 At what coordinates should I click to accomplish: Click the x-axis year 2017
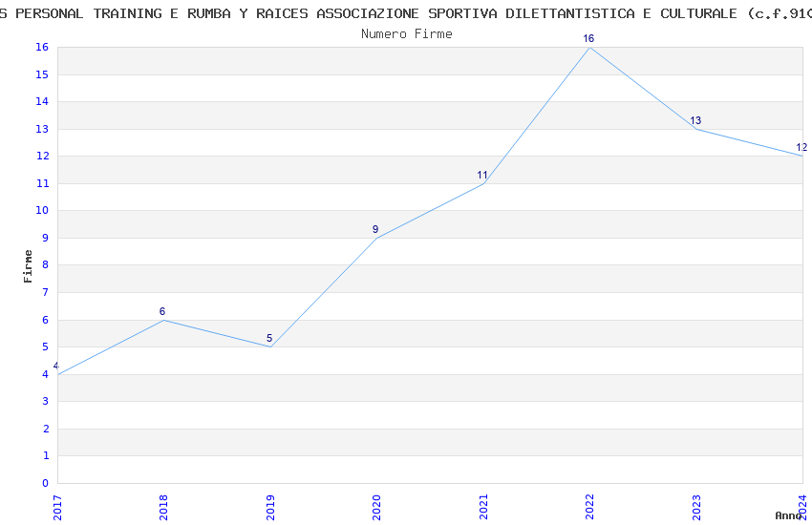pos(57,508)
